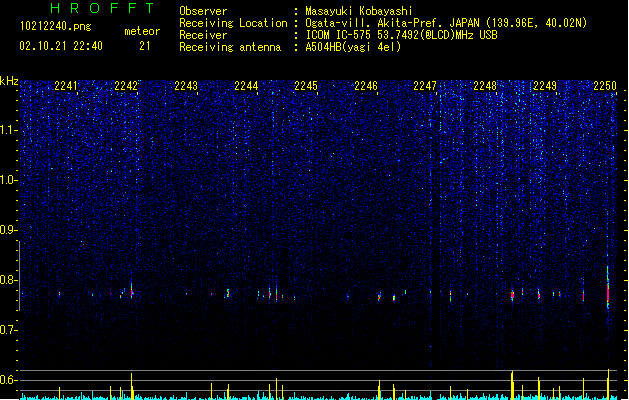
Task: Click time marker 2249
Action: click(x=545, y=86)
